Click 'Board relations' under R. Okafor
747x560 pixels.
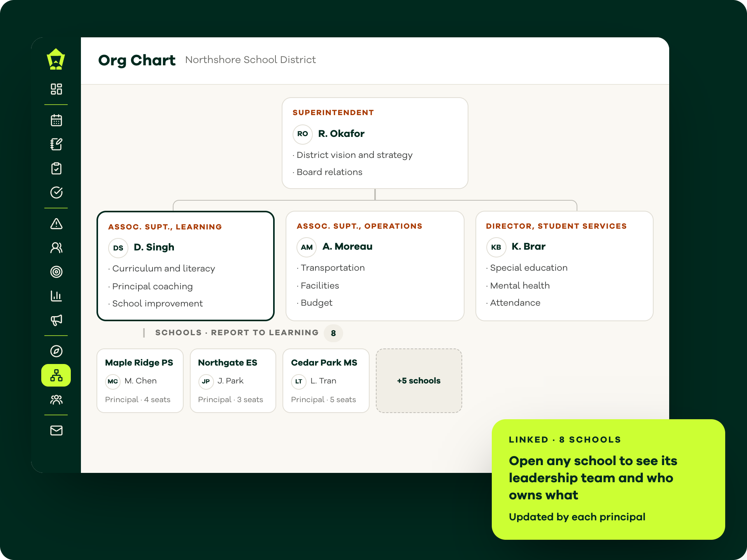[329, 172]
